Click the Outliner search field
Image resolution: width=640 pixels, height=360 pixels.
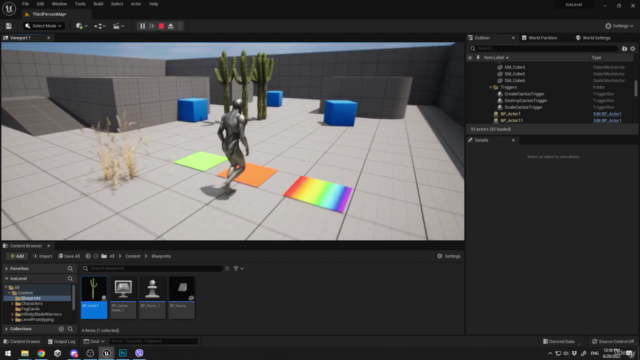click(x=543, y=49)
